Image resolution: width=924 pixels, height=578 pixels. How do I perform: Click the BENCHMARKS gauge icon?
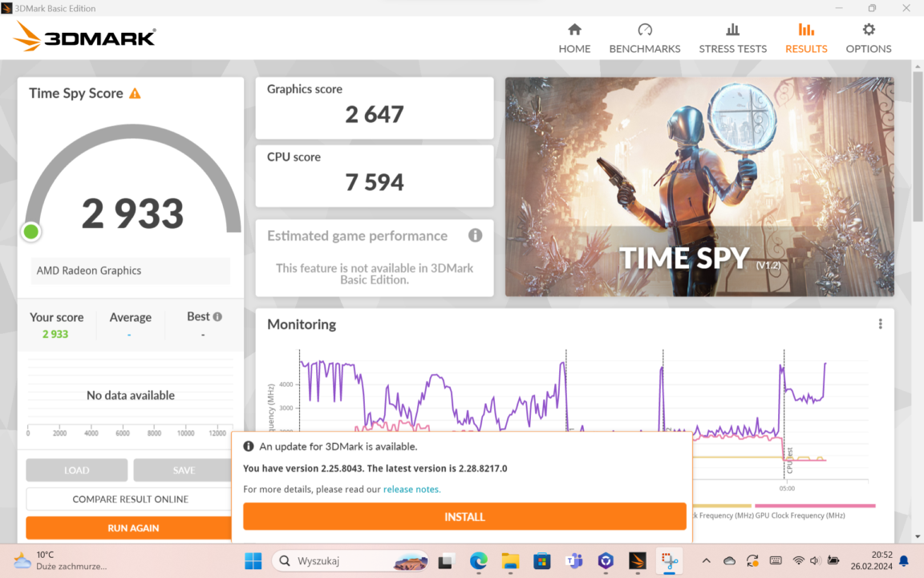(645, 30)
